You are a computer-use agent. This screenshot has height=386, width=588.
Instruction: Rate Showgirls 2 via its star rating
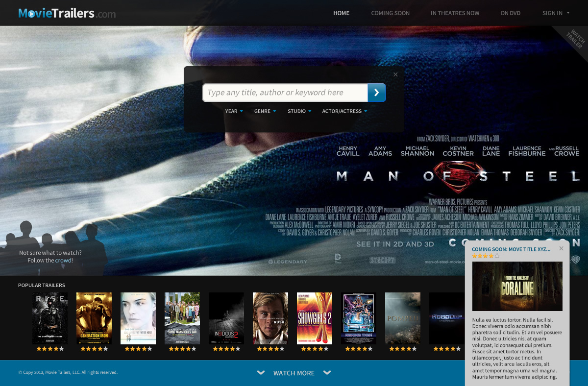click(315, 349)
